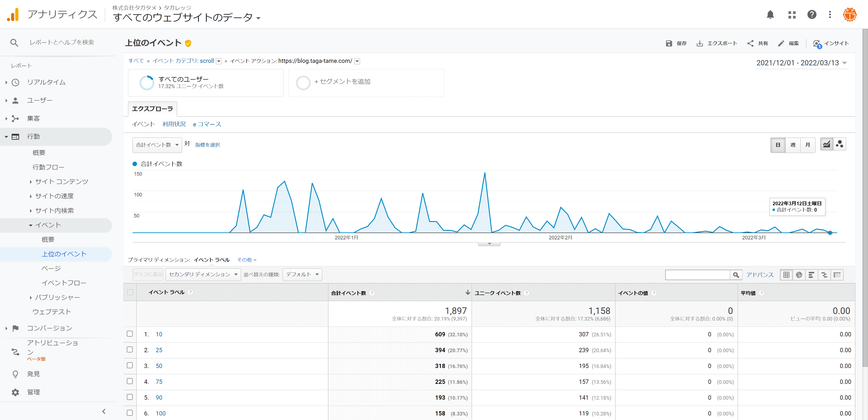868x420 pixels.
Task: Check the box for row label 10
Action: [x=130, y=334]
